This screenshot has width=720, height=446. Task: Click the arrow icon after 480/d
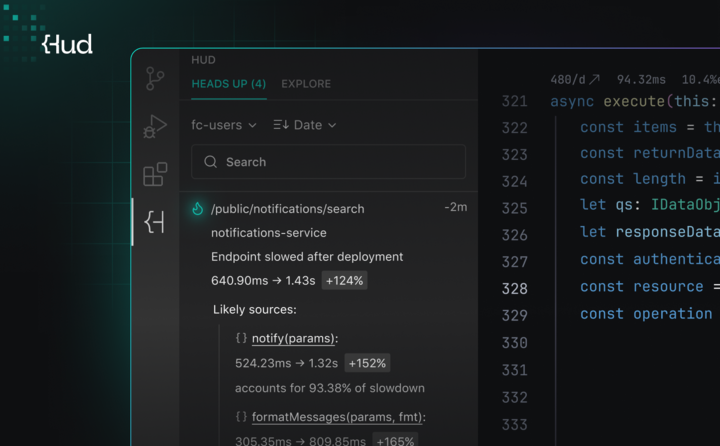coord(594,79)
